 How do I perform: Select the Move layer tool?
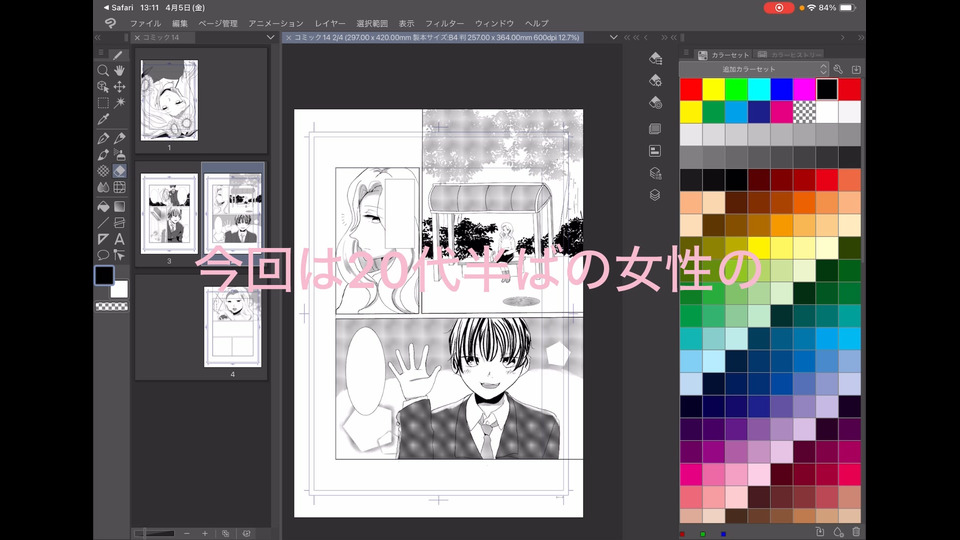point(119,87)
